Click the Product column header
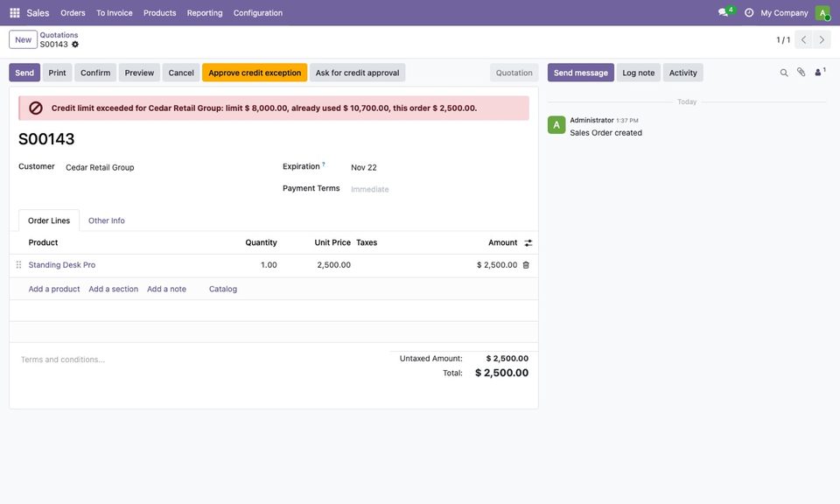Image resolution: width=840 pixels, height=504 pixels. [44, 242]
